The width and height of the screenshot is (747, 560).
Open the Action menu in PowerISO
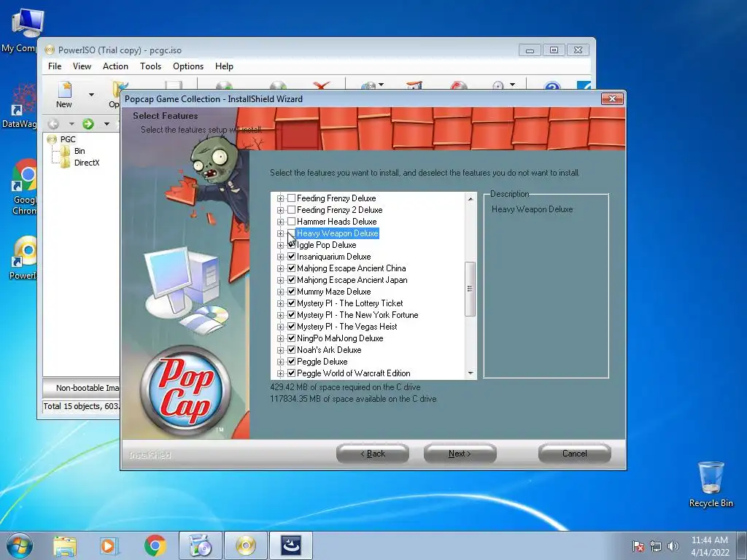pos(115,66)
